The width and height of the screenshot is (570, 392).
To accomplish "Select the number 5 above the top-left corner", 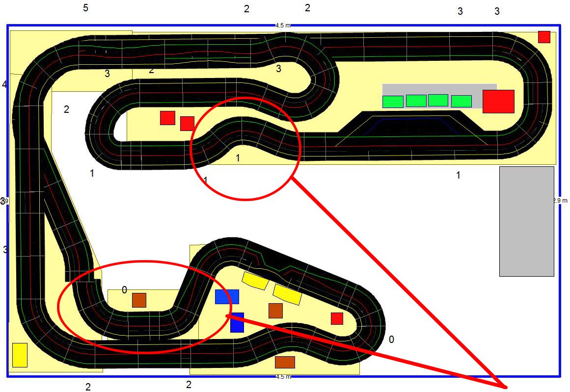I will point(86,8).
